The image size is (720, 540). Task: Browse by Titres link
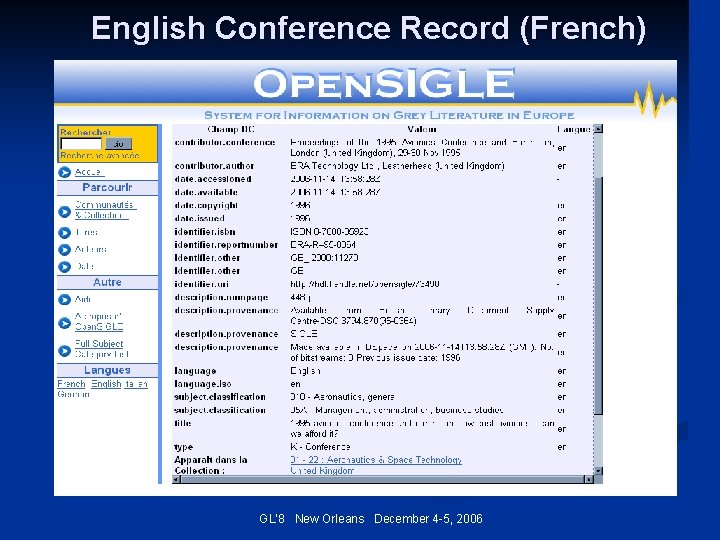tap(86, 232)
